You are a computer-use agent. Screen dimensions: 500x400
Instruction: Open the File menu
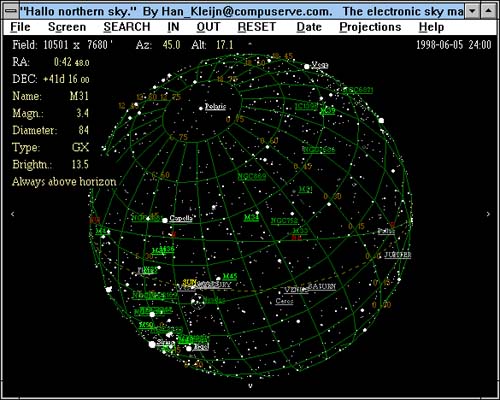20,27
